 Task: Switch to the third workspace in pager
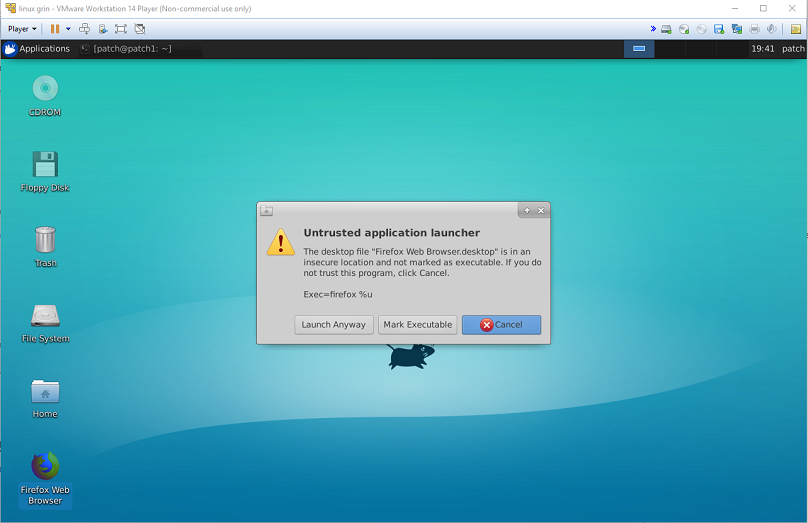coord(700,49)
